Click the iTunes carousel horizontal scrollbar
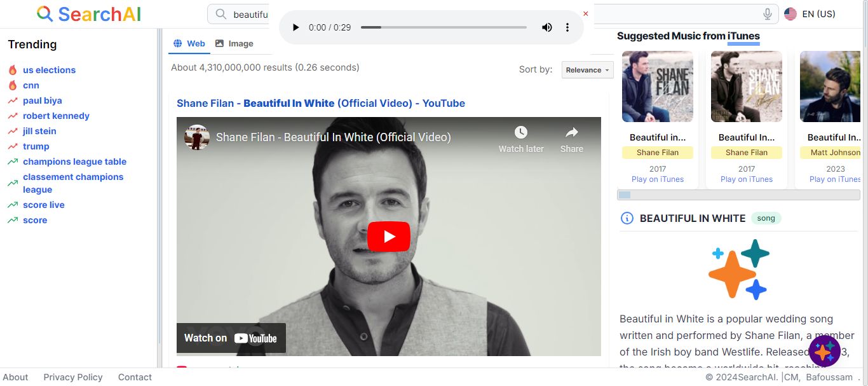 tap(738, 195)
